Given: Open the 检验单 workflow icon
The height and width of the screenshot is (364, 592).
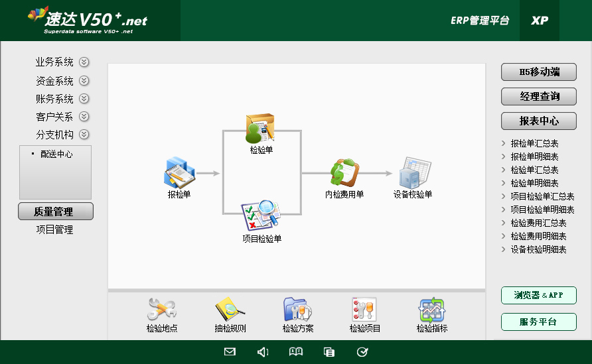Looking at the screenshot, I should pos(261,128).
